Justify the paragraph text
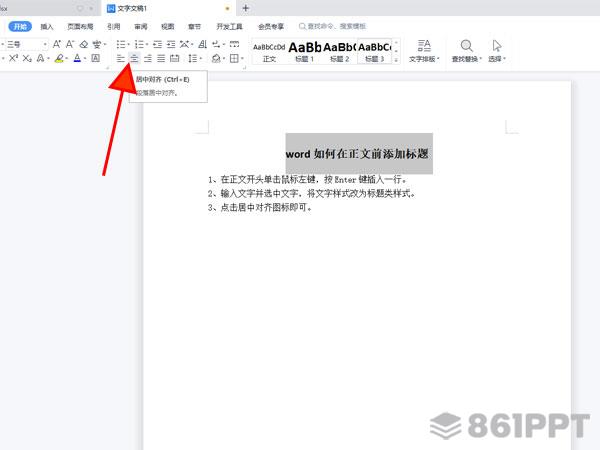The width and height of the screenshot is (600, 450). pos(161,58)
